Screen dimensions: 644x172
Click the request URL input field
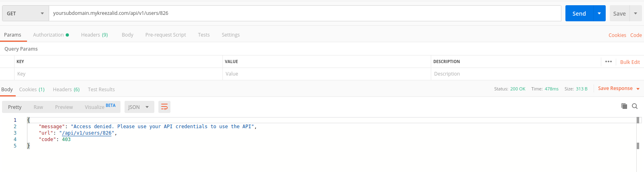[305, 13]
